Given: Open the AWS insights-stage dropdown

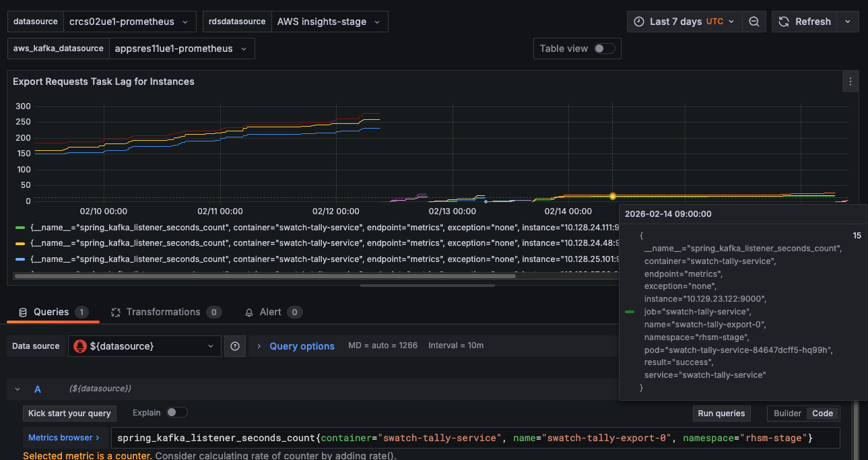Looking at the screenshot, I should tap(329, 22).
